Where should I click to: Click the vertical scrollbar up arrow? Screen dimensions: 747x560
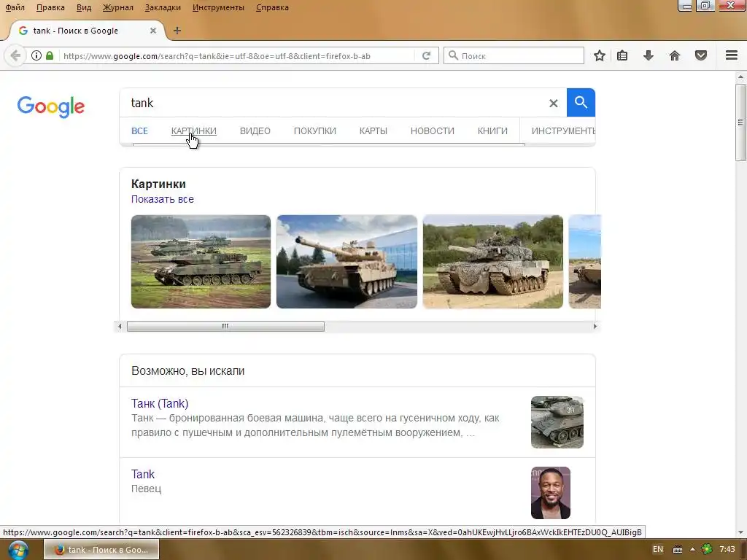740,77
